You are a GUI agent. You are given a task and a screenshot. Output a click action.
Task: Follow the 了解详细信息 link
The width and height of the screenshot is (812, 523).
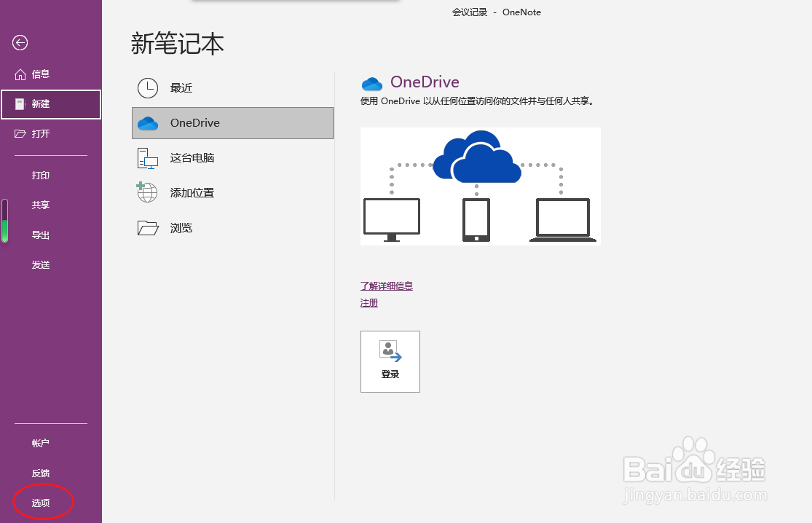[386, 286]
